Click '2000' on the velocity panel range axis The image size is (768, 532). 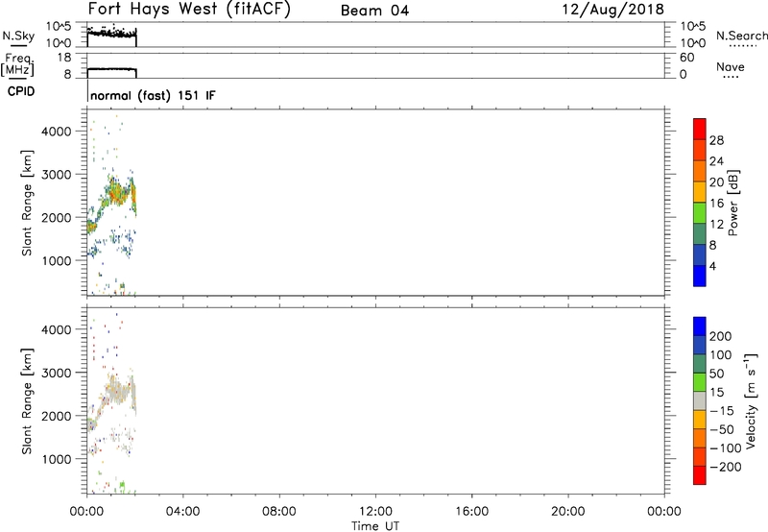[57, 416]
